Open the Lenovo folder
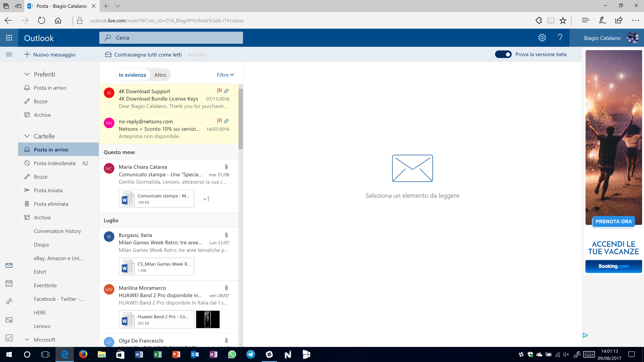 (59, 326)
